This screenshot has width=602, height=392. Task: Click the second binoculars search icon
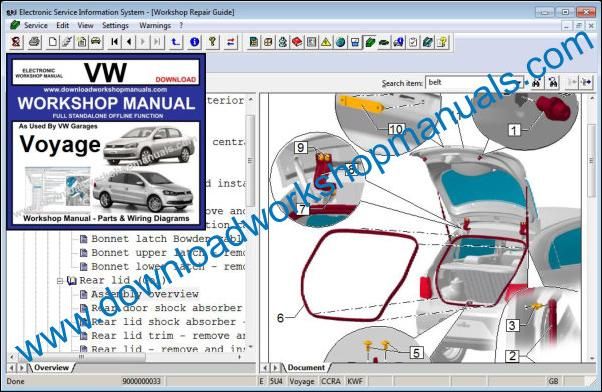point(553,82)
